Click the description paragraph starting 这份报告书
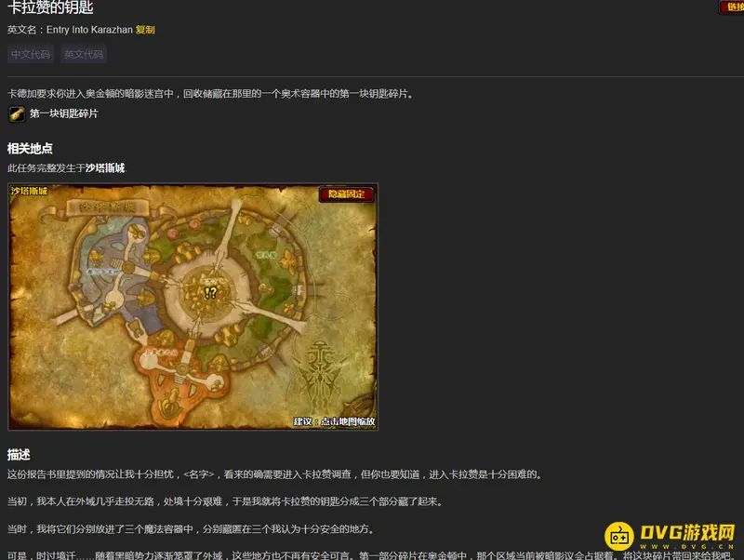 (274, 474)
